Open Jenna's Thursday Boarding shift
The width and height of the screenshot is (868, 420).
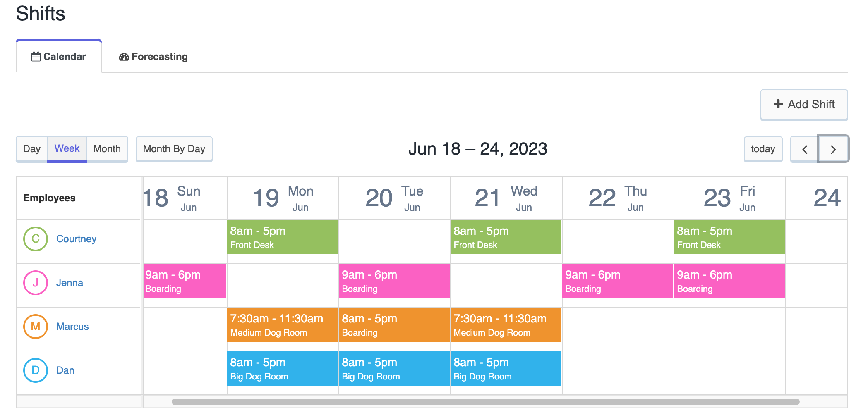pyautogui.click(x=618, y=281)
